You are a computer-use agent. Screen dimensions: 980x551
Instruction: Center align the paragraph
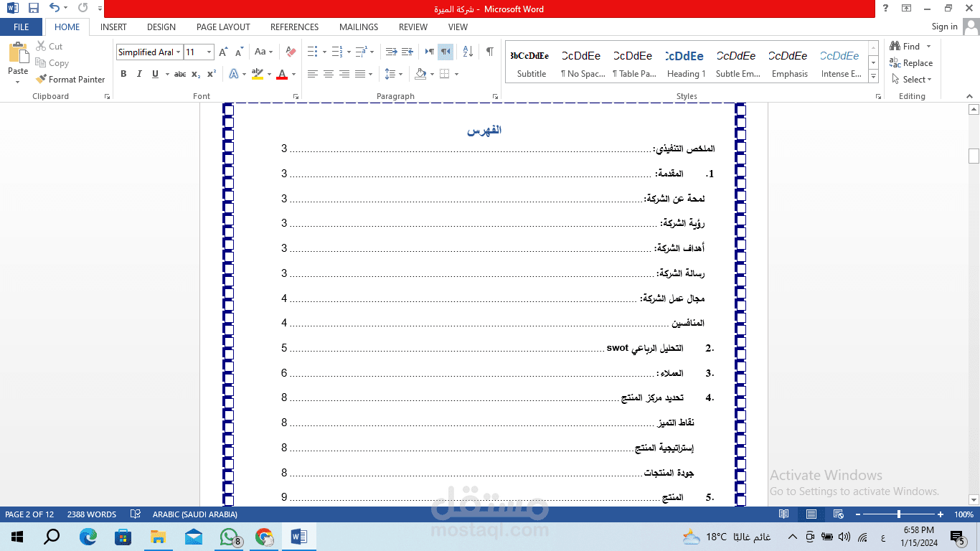[328, 74]
